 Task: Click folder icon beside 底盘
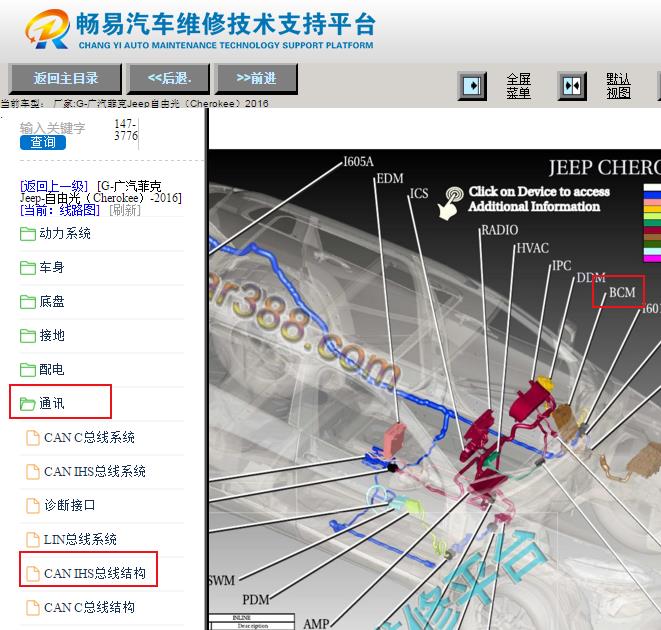pyautogui.click(x=28, y=302)
